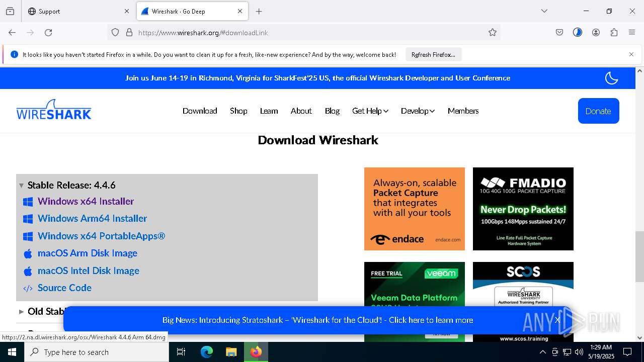
Task: Switch to the Support tab
Action: [x=78, y=11]
